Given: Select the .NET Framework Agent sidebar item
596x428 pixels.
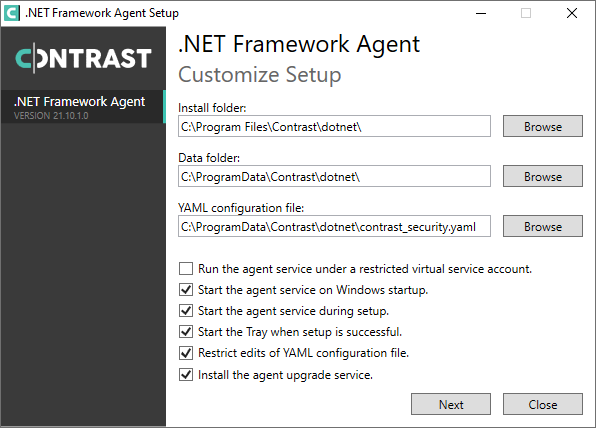Looking at the screenshot, I should (x=83, y=107).
